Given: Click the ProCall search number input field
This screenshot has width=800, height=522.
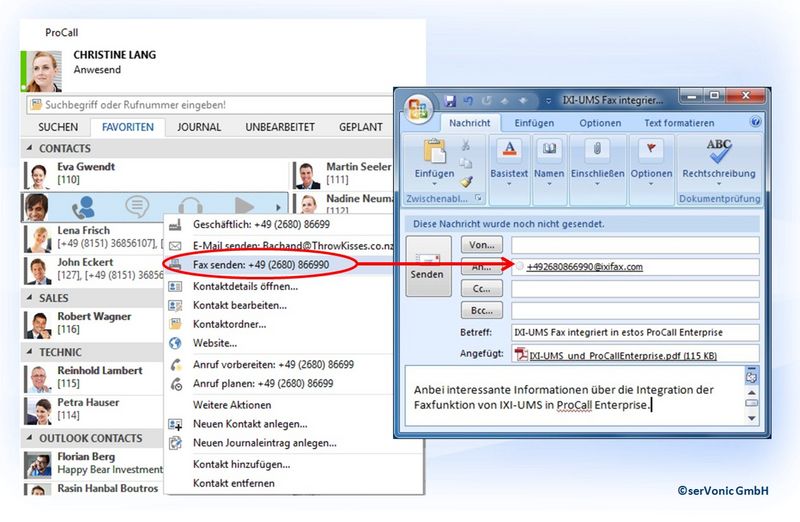Looking at the screenshot, I should (210, 105).
